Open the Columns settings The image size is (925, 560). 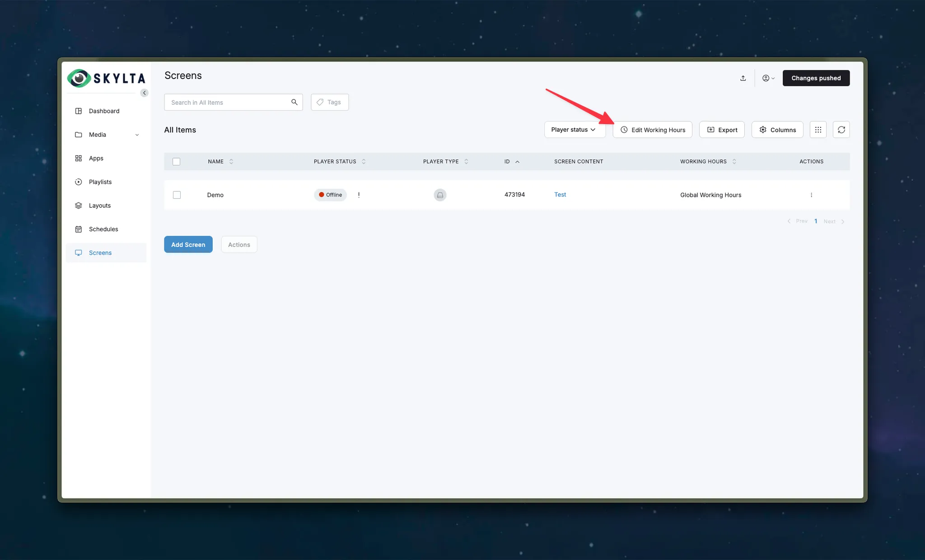[x=777, y=130]
